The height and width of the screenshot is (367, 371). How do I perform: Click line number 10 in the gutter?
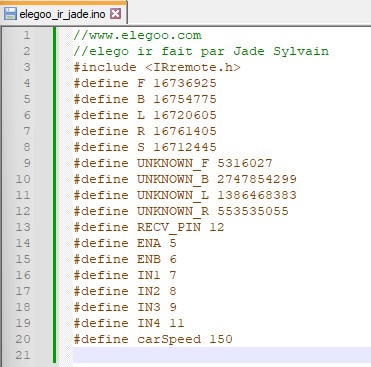23,179
